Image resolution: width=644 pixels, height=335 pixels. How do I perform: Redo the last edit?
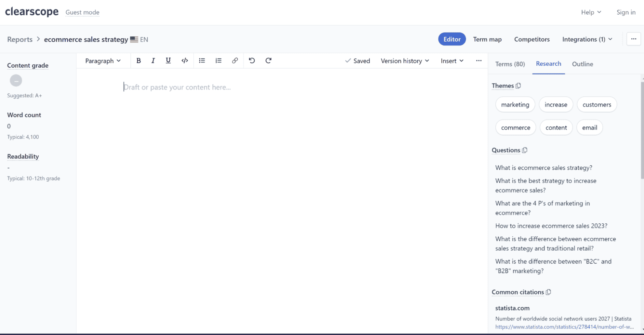[x=268, y=61]
